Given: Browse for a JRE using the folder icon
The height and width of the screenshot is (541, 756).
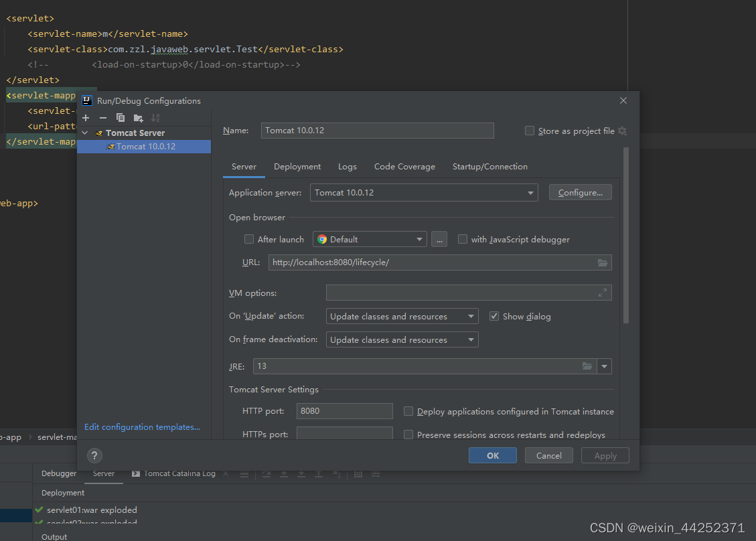Looking at the screenshot, I should pos(587,366).
